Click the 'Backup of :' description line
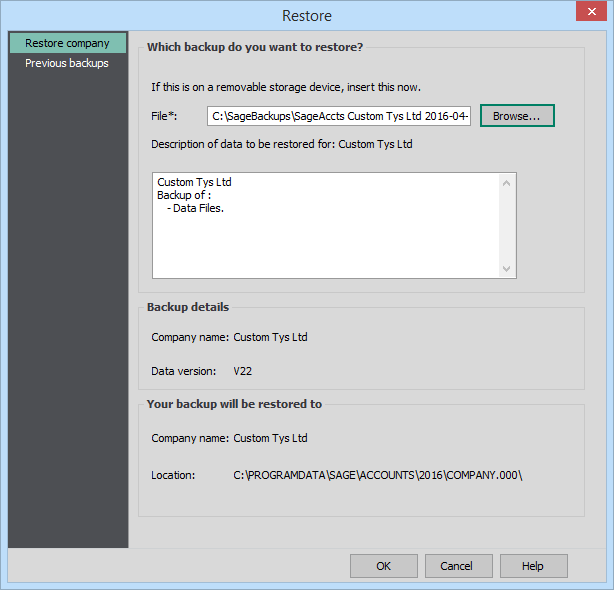Image resolution: width=614 pixels, height=590 pixels. [x=184, y=195]
